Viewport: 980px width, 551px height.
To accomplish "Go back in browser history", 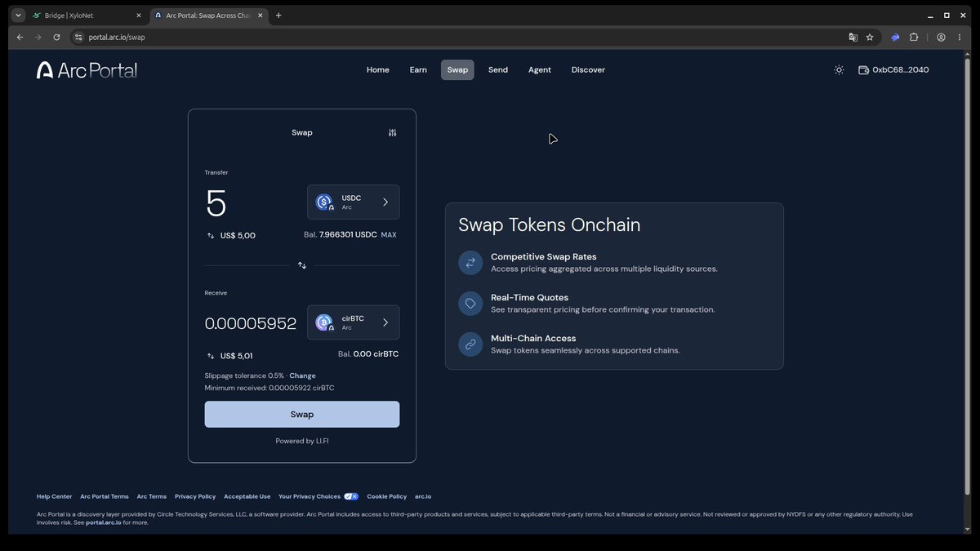I will 20,37.
